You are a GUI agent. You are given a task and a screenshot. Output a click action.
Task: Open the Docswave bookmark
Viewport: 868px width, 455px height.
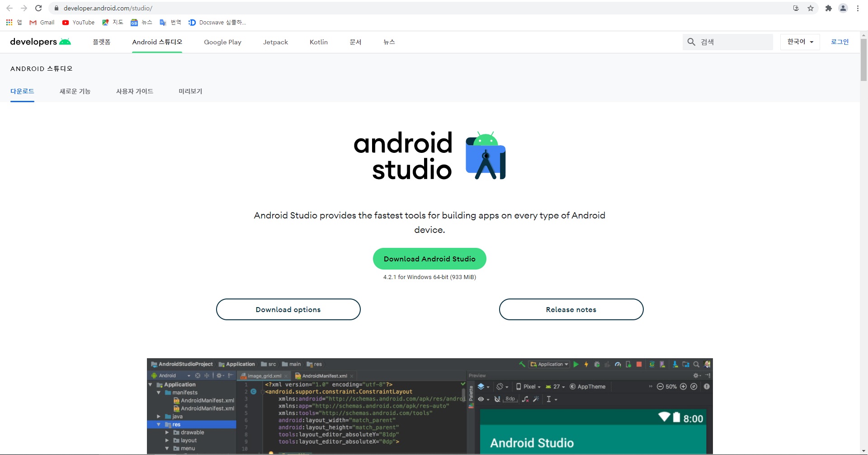[x=217, y=22]
